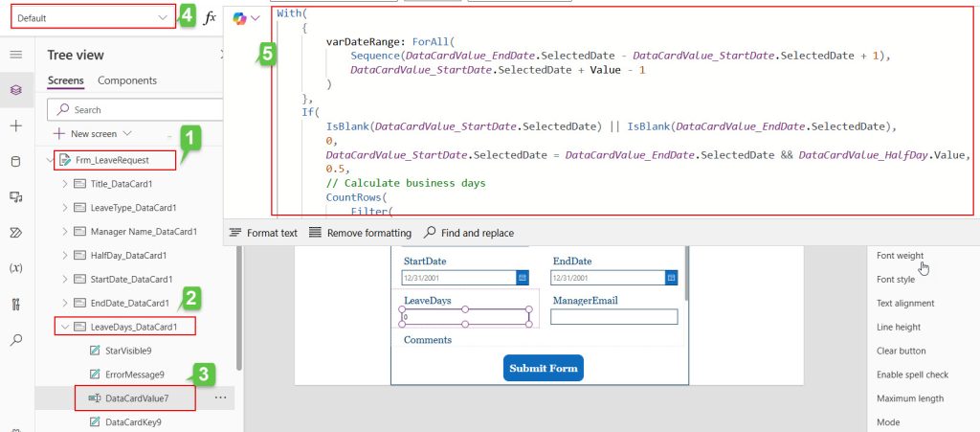
Task: Expand the LeaveType_DataCard1 node
Action: tap(65, 208)
